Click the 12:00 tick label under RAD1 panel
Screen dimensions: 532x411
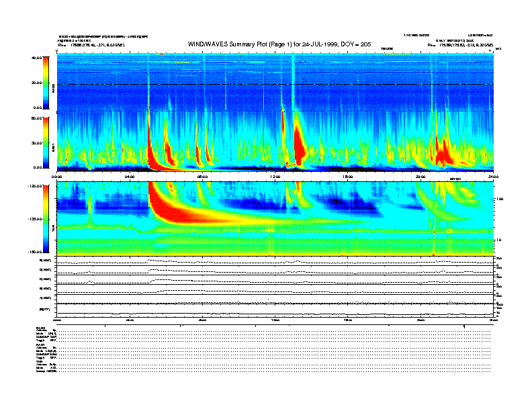click(x=275, y=177)
